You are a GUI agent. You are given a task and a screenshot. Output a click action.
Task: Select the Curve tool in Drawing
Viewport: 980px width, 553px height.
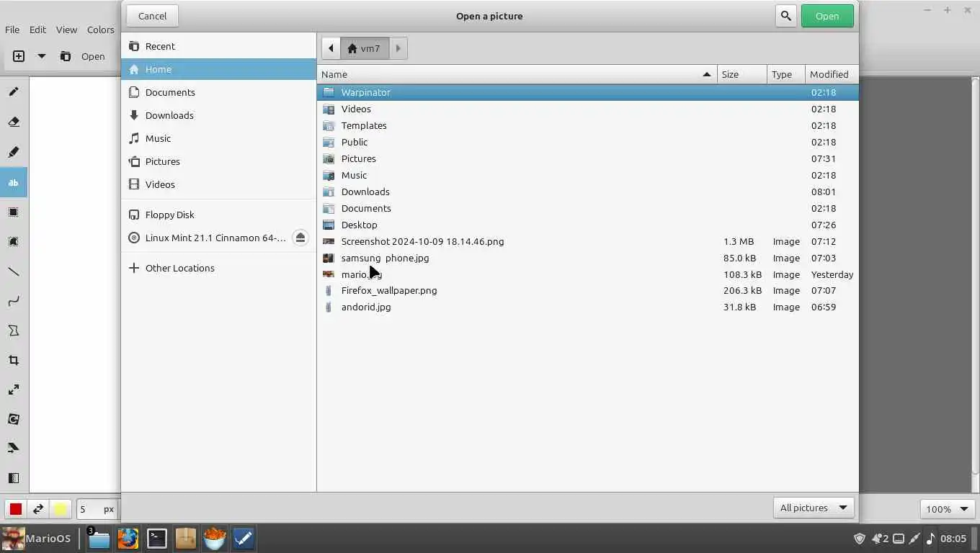click(14, 301)
